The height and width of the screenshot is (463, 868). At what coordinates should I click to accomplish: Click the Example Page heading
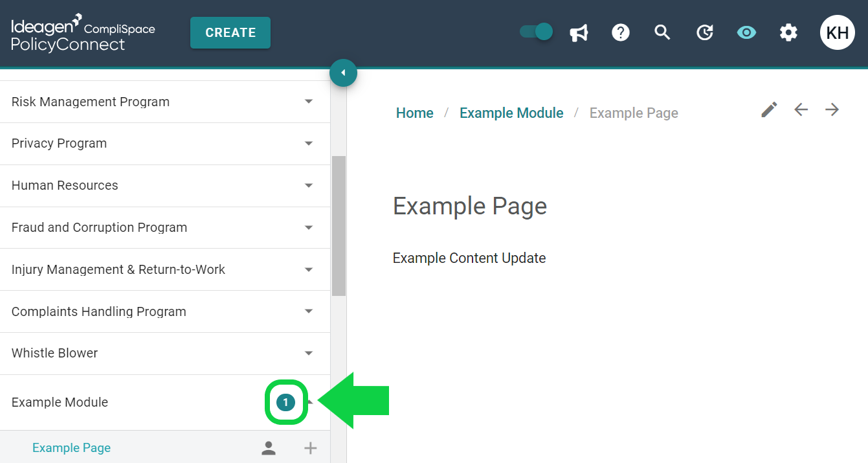[470, 207]
